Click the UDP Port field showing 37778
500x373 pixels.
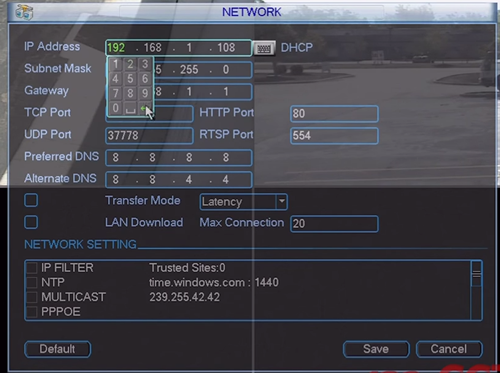point(149,136)
